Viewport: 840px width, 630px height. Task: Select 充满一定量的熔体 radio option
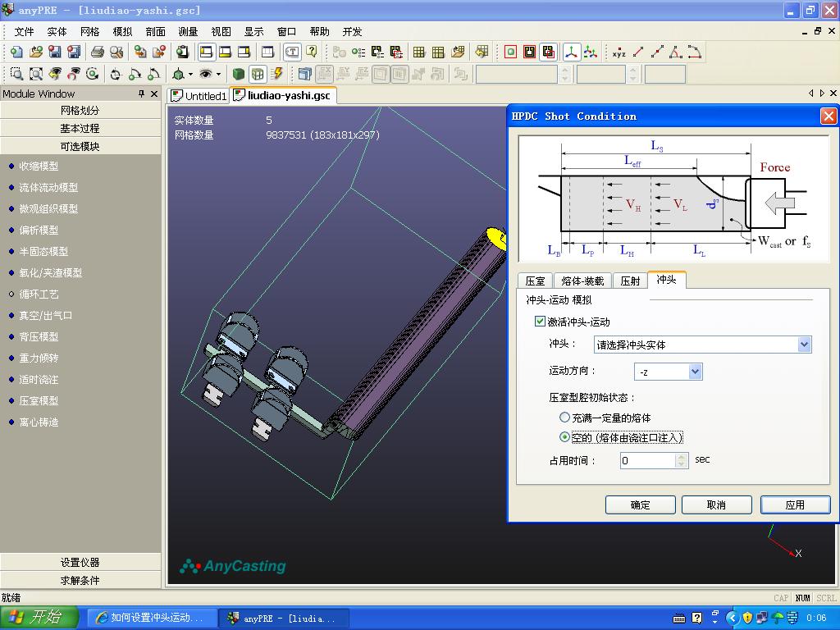564,417
